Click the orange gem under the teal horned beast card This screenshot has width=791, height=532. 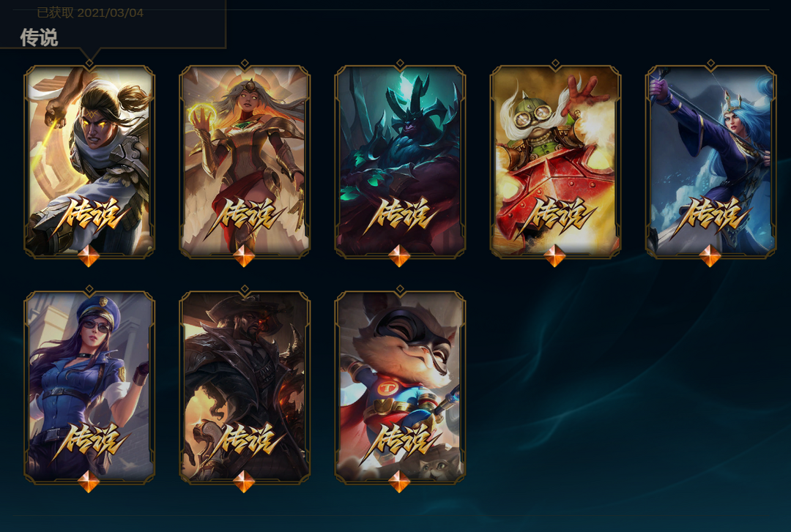coord(400,255)
